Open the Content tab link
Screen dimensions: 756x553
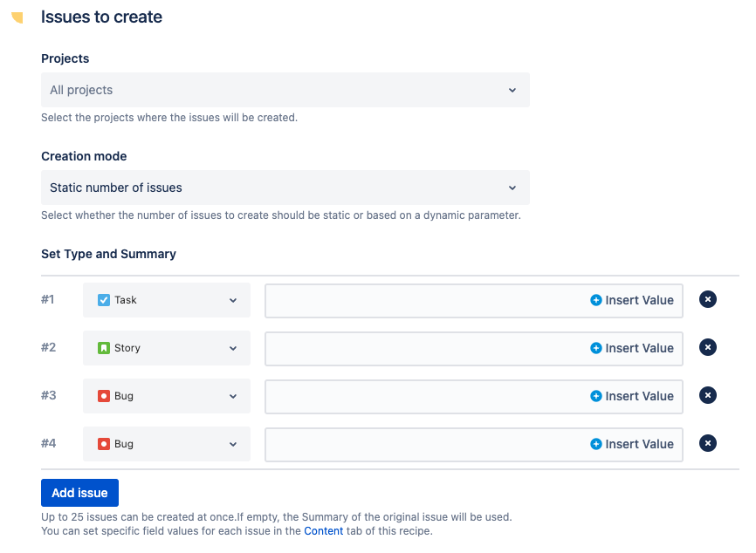323,530
